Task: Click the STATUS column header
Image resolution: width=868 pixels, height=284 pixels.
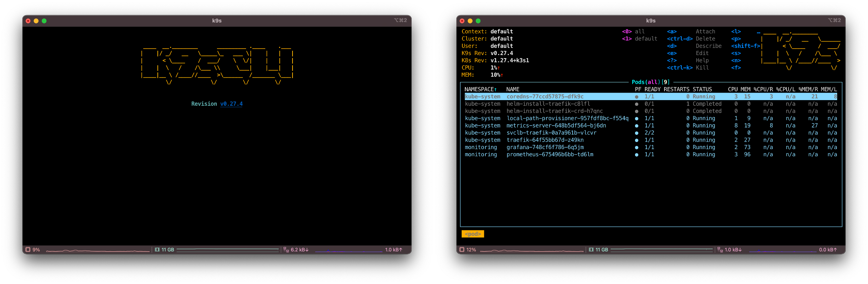Action: tap(702, 89)
